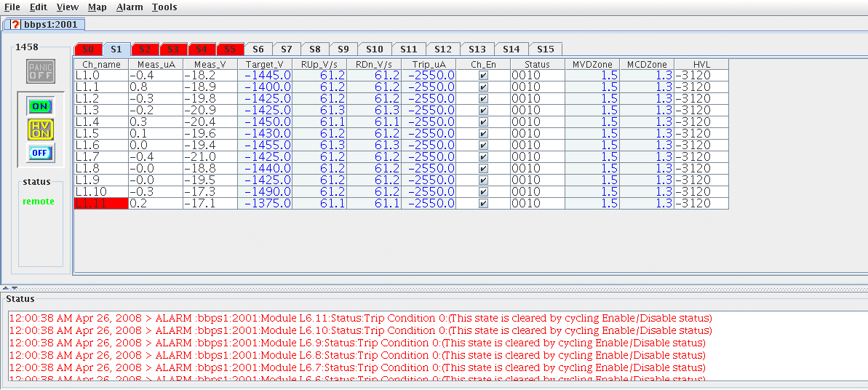The width and height of the screenshot is (868, 390).
Task: Switch to the S1 slot tab
Action: [116, 49]
